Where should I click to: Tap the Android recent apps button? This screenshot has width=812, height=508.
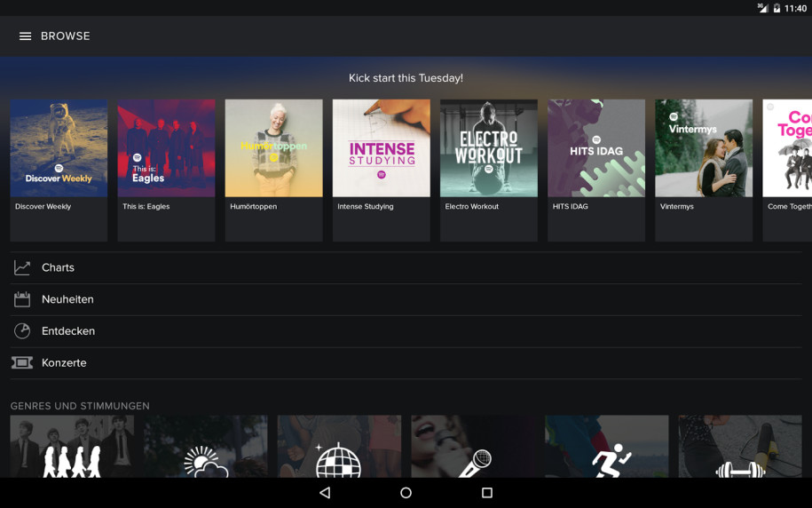487,492
